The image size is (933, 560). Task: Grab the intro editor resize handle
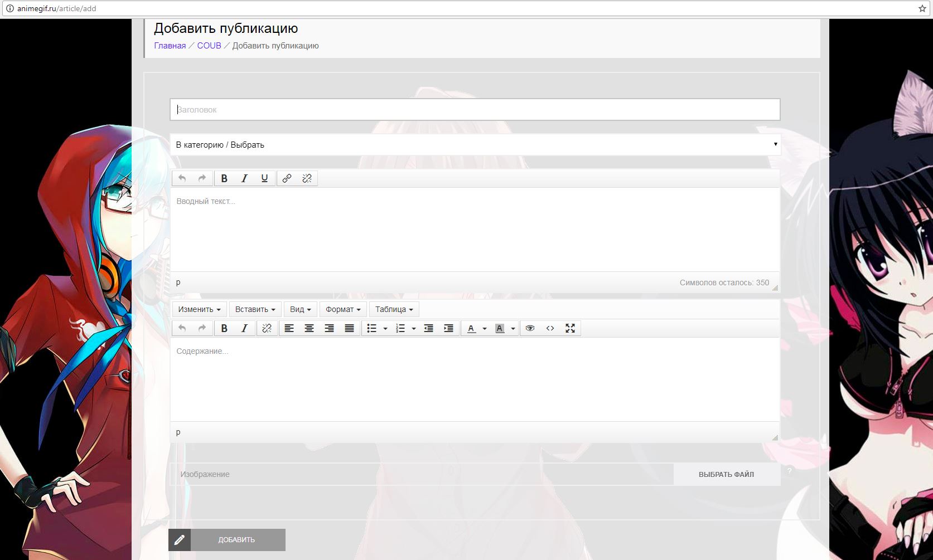[x=775, y=288]
